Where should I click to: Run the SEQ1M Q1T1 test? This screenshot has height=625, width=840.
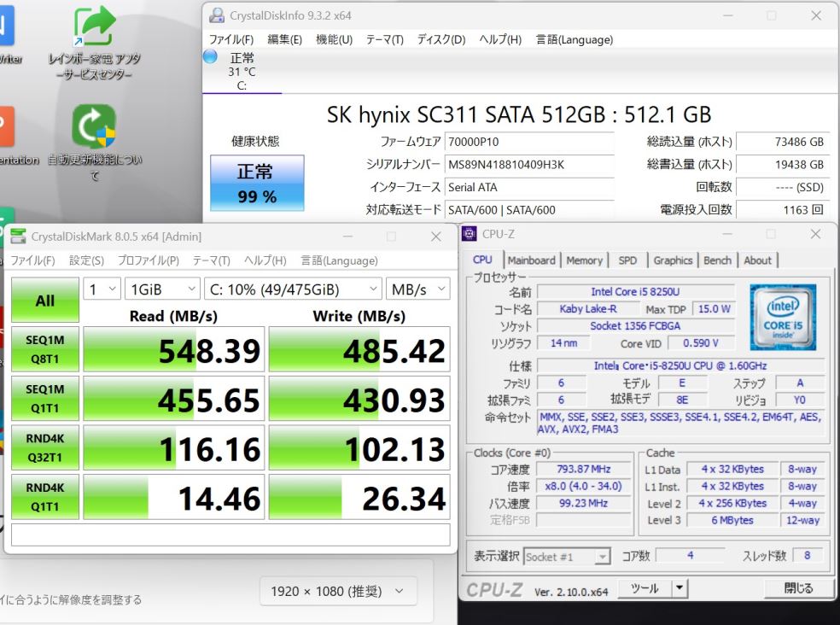pyautogui.click(x=45, y=398)
